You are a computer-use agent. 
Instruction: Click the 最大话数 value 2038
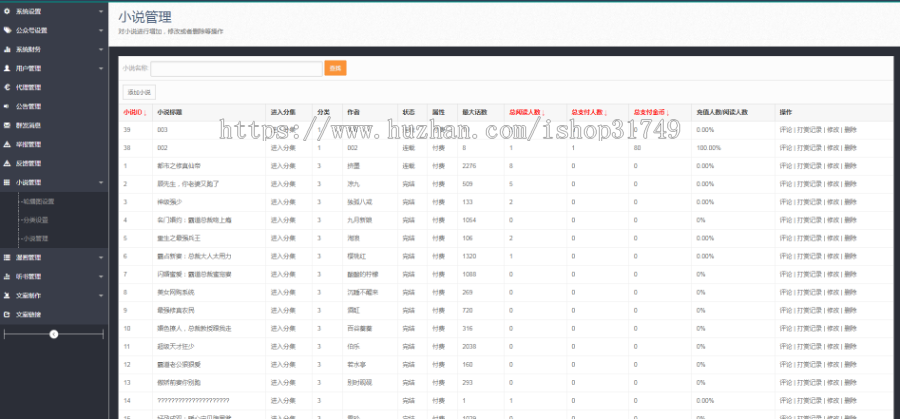(470, 347)
